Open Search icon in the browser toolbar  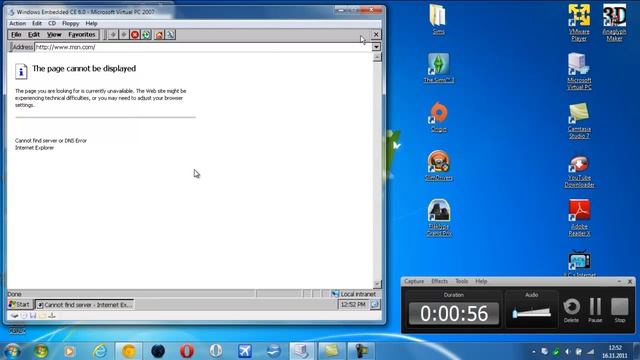[170, 35]
